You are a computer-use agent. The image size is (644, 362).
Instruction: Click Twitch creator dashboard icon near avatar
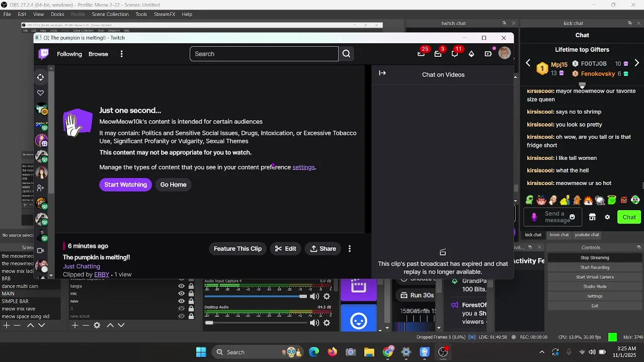tap(488, 54)
